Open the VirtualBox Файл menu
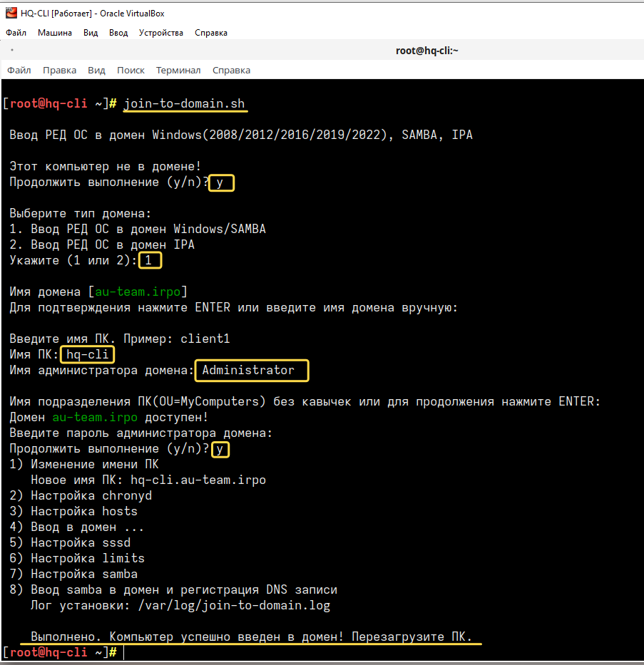The height and width of the screenshot is (665, 644). 16,33
